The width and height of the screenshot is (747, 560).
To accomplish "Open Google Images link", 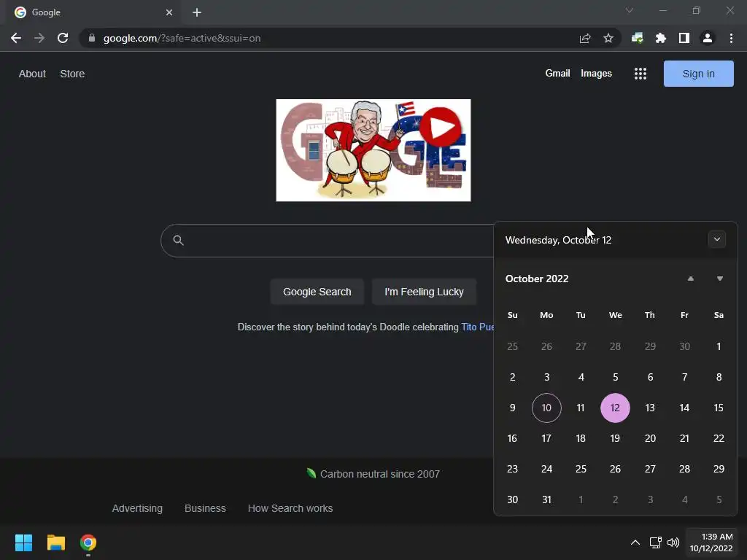I will (x=596, y=74).
